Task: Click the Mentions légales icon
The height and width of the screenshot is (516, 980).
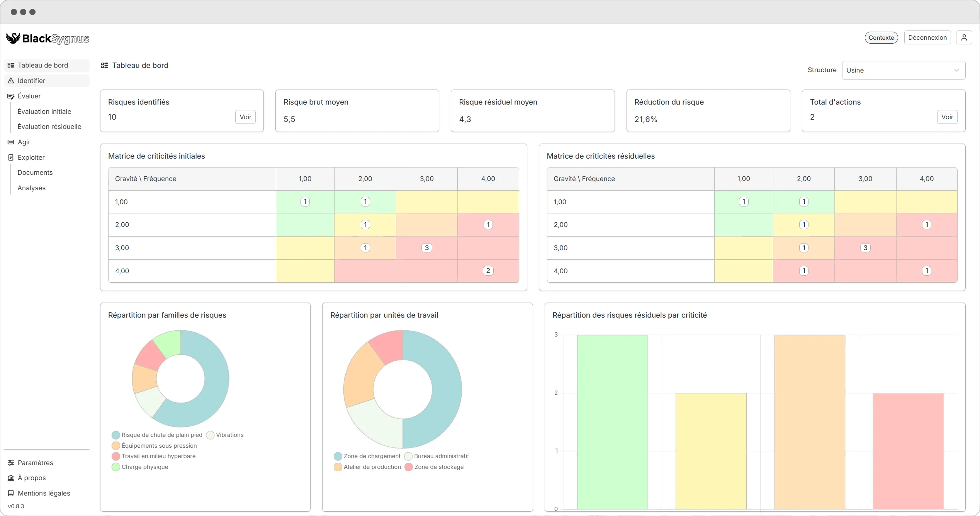Action: coord(11,493)
